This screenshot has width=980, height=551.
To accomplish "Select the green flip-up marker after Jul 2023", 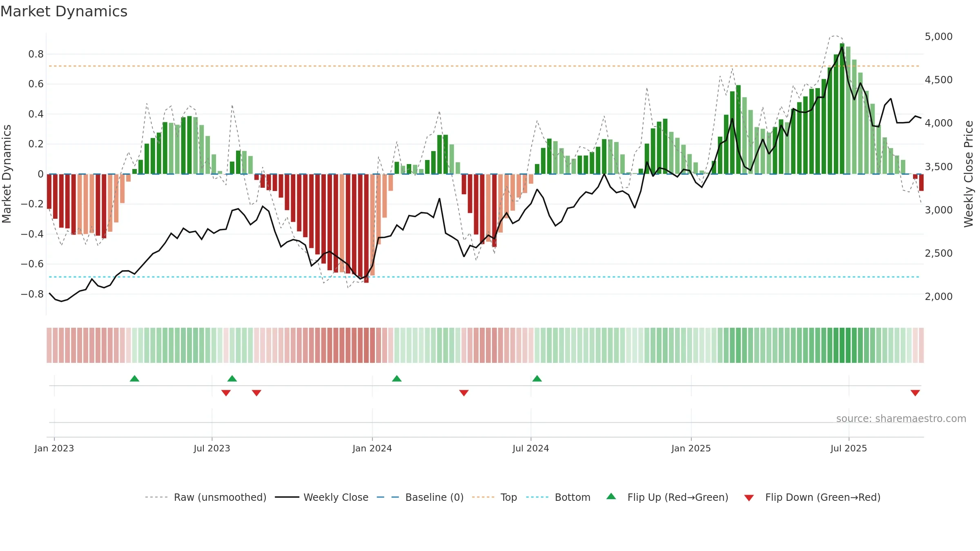I will click(232, 378).
